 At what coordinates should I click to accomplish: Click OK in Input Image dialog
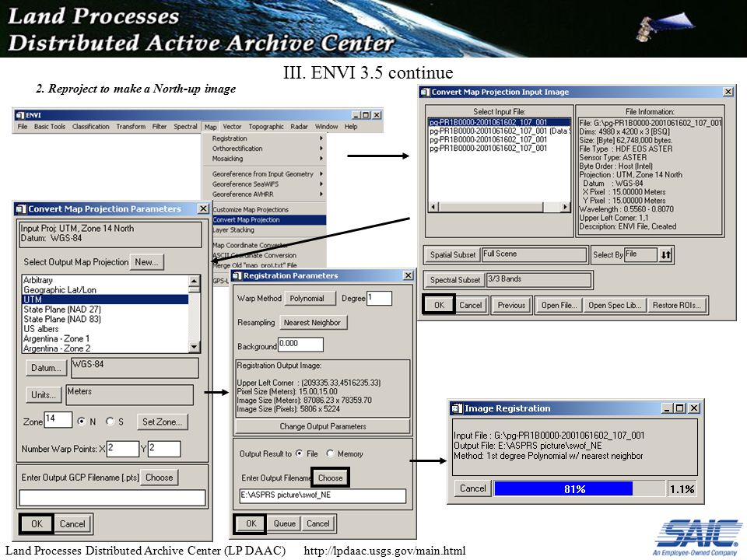point(439,305)
